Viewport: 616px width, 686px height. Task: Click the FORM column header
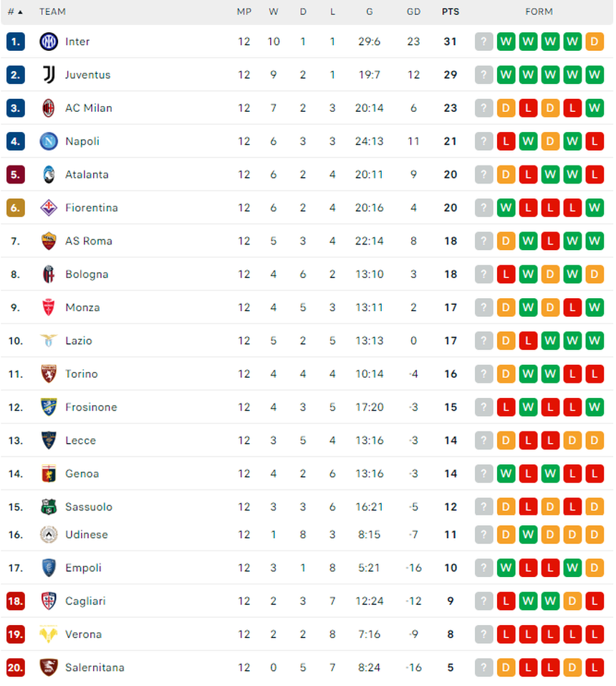pos(539,11)
